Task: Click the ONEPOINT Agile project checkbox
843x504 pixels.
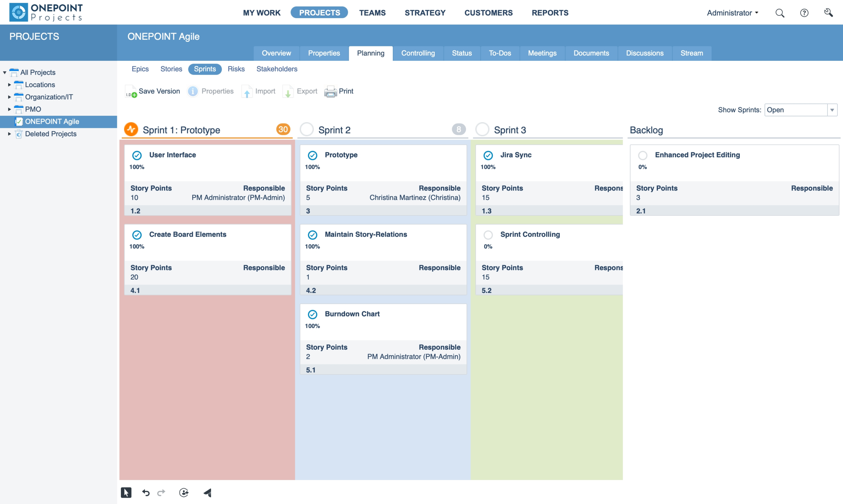Action: (19, 121)
